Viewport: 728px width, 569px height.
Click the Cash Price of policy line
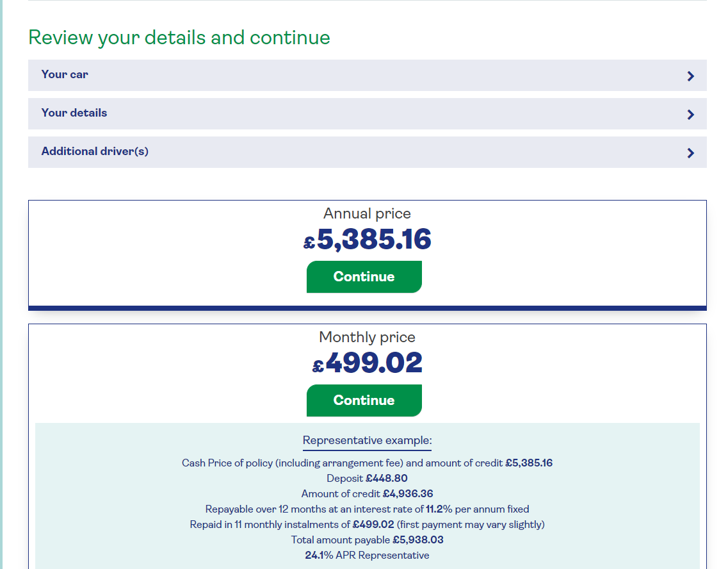tap(367, 463)
